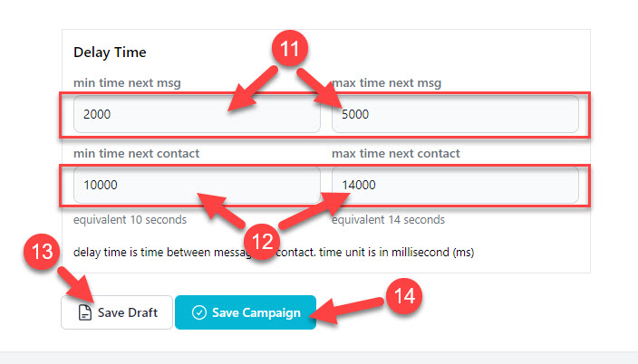The image size is (638, 364).
Task: Click the red annotation badge numbered 12
Action: 262,241
